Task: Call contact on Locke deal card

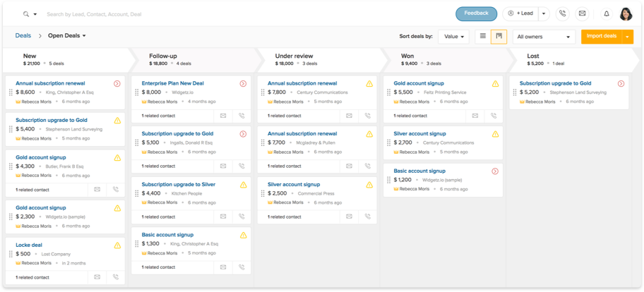Action: click(x=116, y=277)
